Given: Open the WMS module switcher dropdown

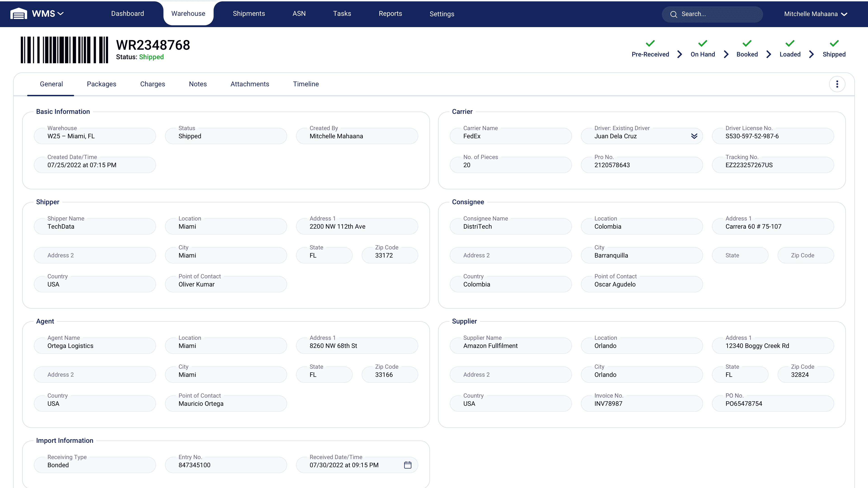Looking at the screenshot, I should [x=61, y=14].
